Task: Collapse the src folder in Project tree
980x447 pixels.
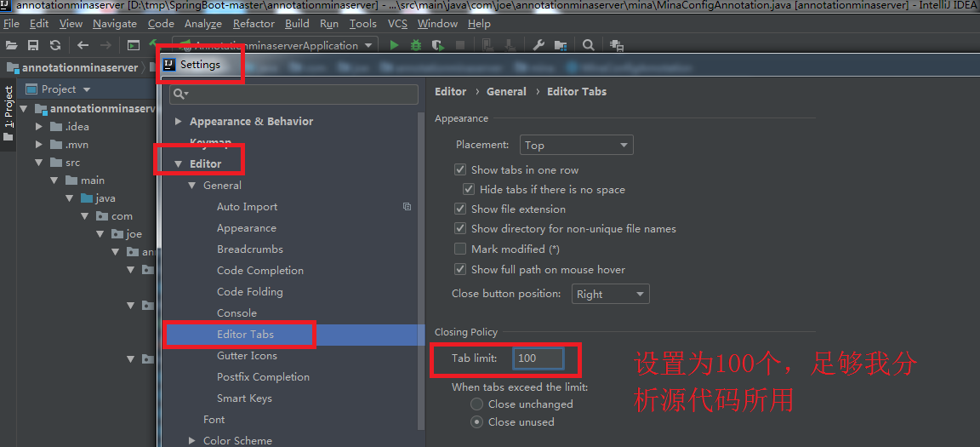Action: coord(39,163)
